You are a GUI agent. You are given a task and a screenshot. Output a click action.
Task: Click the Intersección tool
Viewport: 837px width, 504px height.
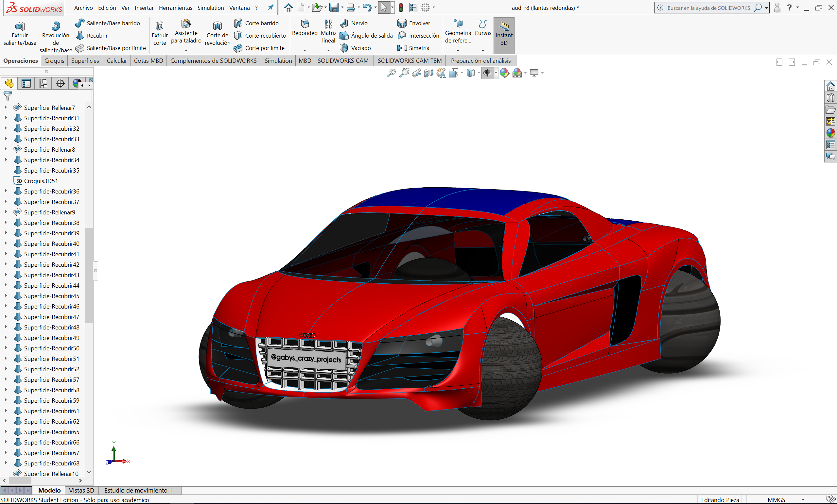click(419, 36)
